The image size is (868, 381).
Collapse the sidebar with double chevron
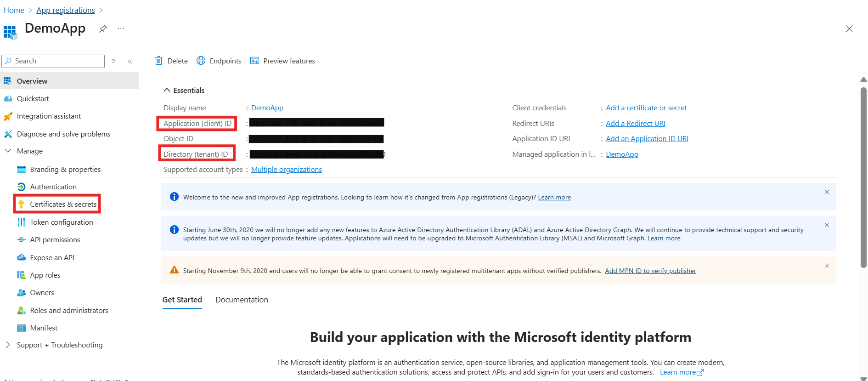pos(130,61)
